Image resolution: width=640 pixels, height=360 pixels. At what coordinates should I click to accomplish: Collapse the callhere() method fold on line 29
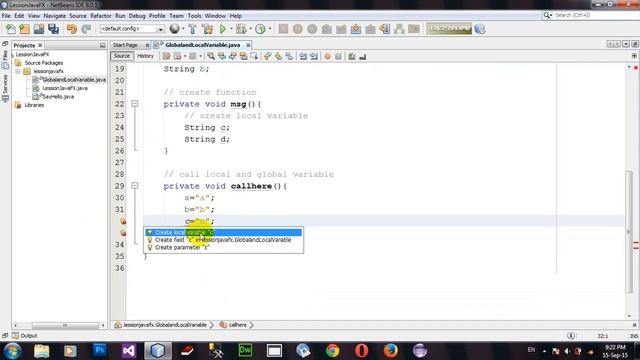(x=135, y=186)
